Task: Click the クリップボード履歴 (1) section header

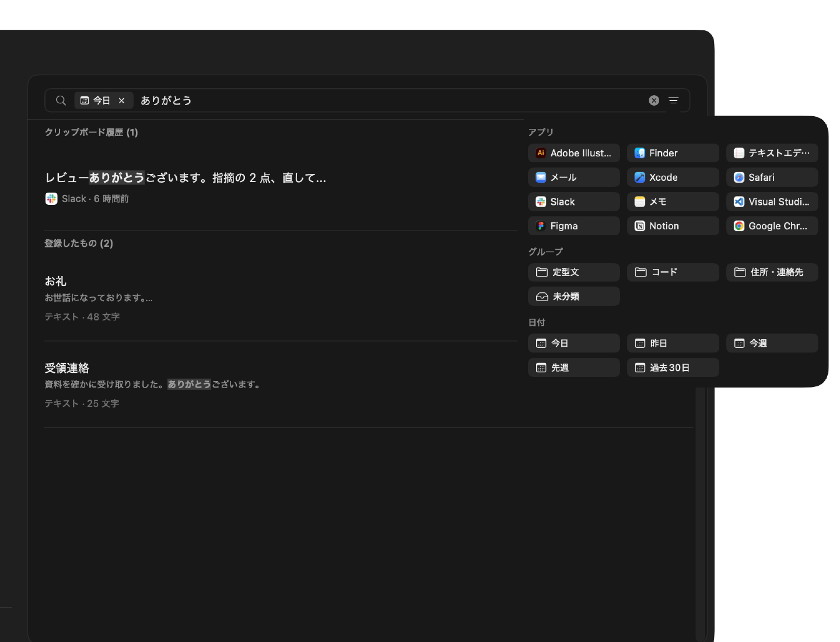Action: point(92,132)
